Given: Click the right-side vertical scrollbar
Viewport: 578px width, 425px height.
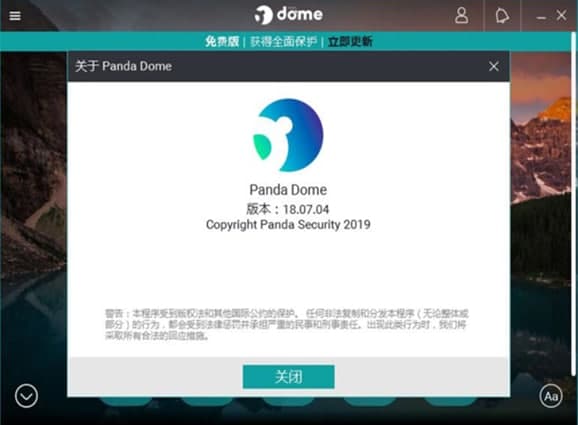Looking at the screenshot, I should (x=574, y=205).
